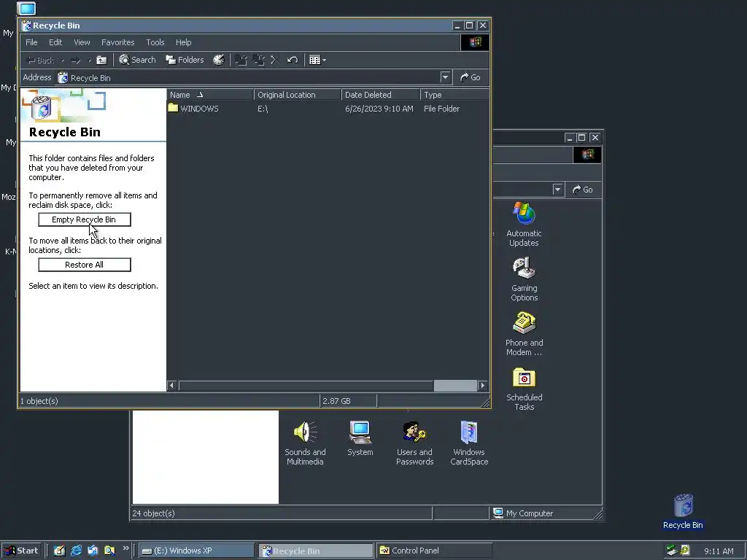Image resolution: width=747 pixels, height=560 pixels.
Task: Open the Views dropdown arrow
Action: [x=324, y=60]
